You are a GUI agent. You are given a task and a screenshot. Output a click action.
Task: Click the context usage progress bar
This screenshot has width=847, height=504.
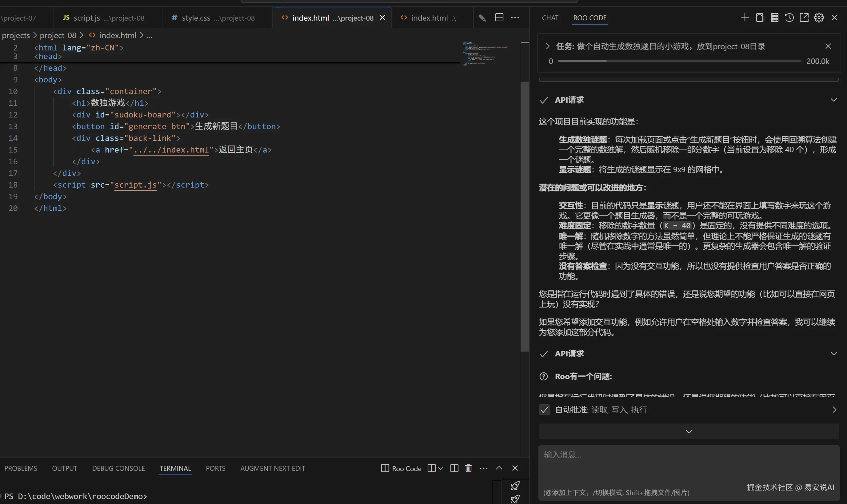(680, 61)
